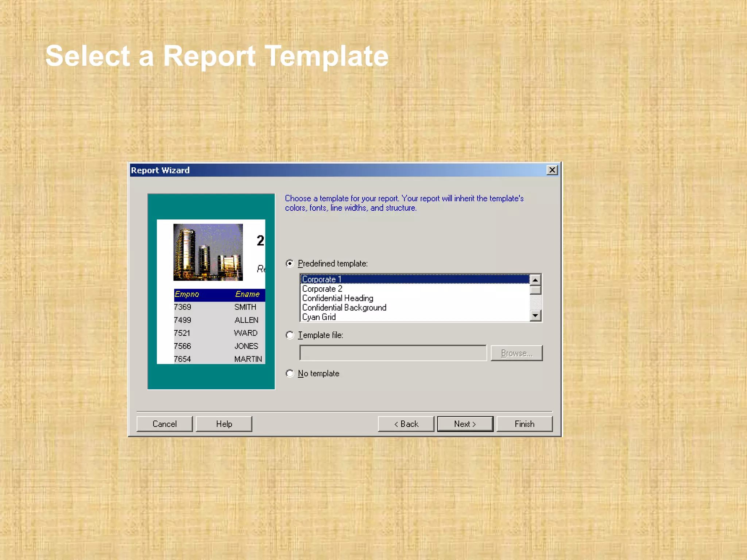This screenshot has height=560, width=747.
Task: Pick the Confidential Heading template
Action: pyautogui.click(x=415, y=298)
